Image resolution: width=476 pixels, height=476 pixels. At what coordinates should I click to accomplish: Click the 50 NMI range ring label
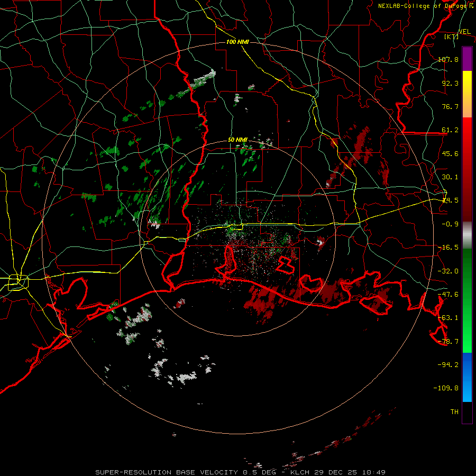click(237, 140)
